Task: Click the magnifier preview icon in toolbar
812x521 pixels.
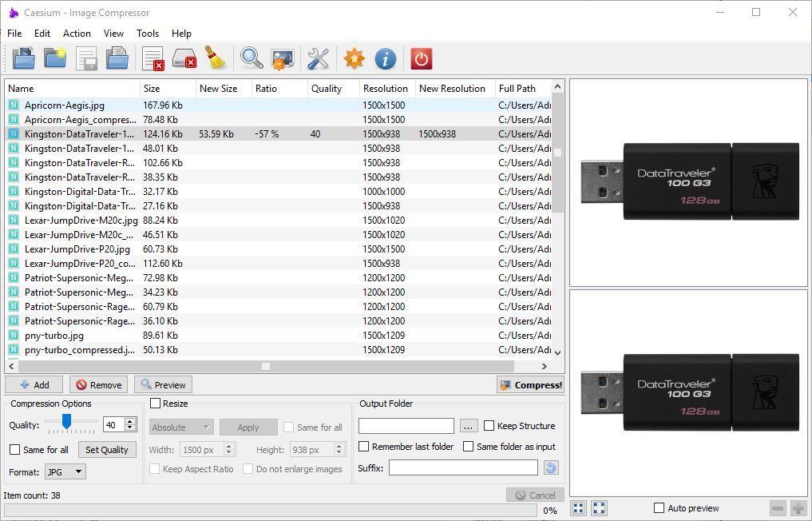Action: (x=252, y=58)
